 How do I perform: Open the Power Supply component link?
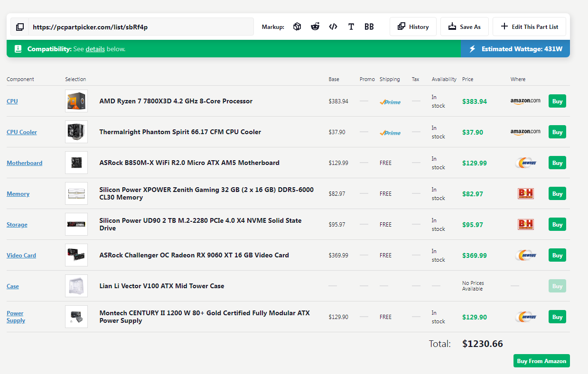pyautogui.click(x=16, y=317)
